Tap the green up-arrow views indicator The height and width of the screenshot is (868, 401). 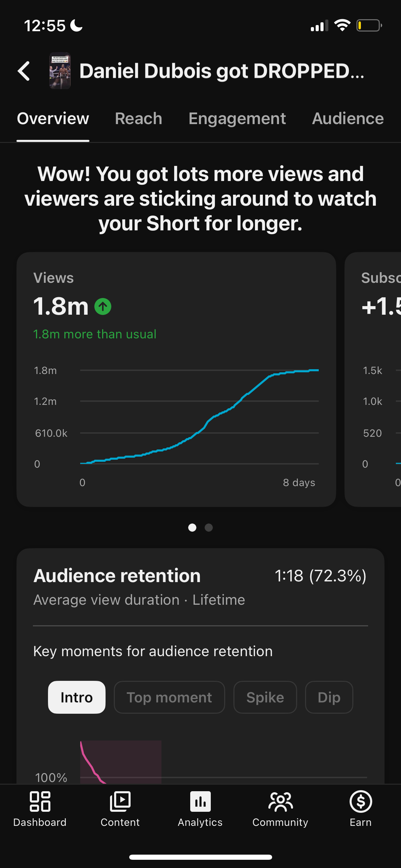pos(103,306)
